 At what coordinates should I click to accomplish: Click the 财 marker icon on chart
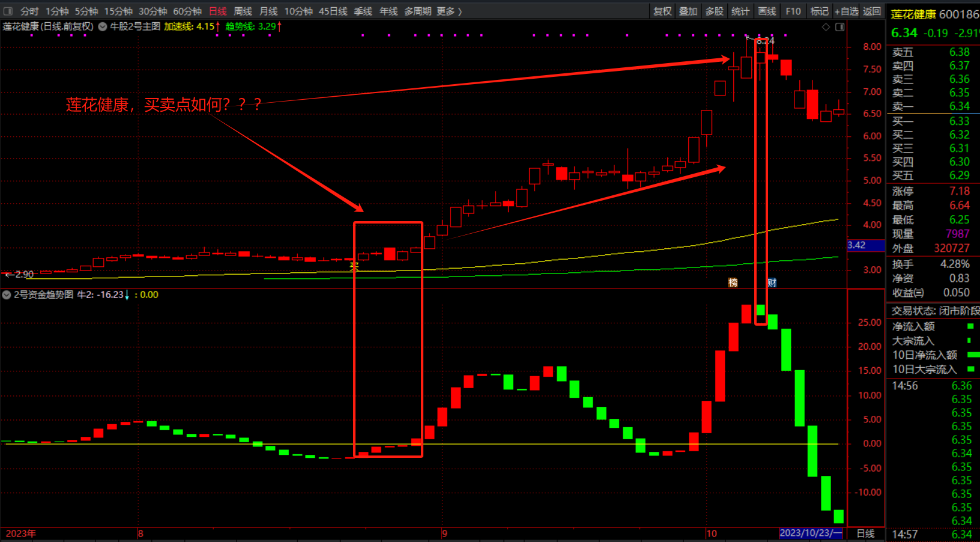point(772,282)
